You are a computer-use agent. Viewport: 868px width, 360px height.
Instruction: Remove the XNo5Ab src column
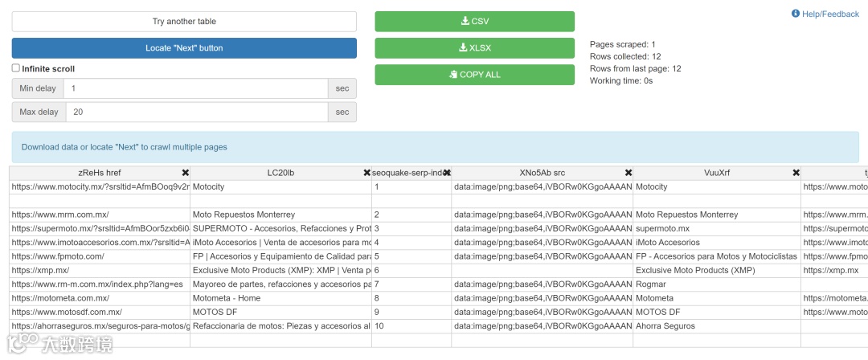click(628, 173)
